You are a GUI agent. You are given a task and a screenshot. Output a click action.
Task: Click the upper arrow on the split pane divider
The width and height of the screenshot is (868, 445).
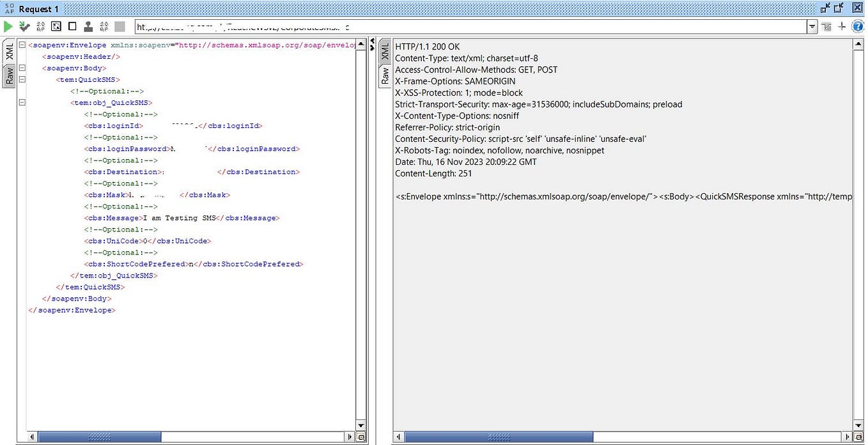[x=372, y=41]
